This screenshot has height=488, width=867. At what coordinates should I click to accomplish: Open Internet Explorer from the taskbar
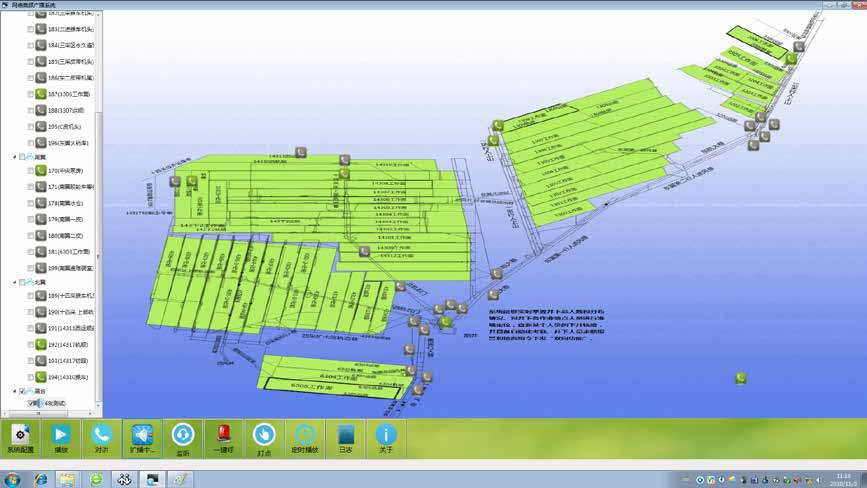40,480
